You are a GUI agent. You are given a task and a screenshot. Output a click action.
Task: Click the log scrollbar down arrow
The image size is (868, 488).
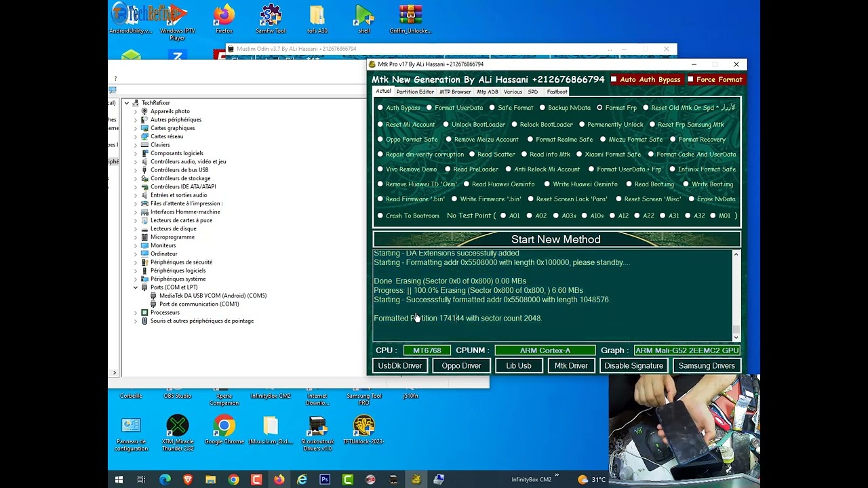point(736,337)
